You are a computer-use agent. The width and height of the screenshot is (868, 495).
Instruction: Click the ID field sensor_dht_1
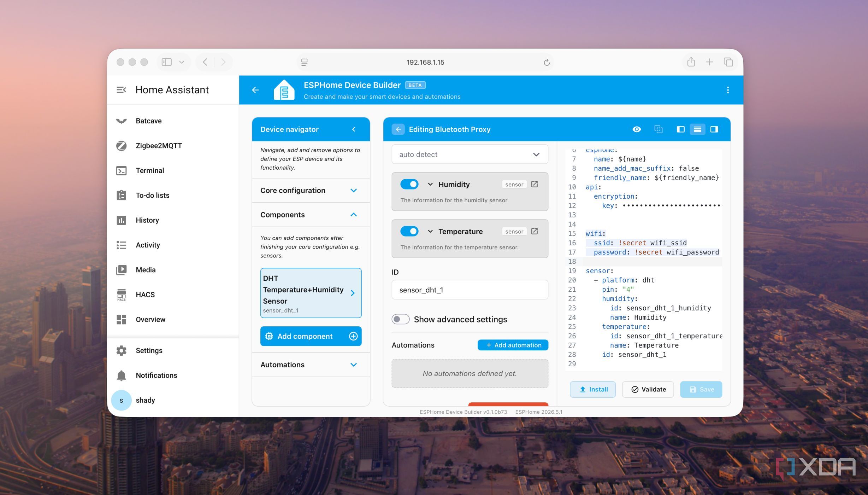click(x=470, y=290)
